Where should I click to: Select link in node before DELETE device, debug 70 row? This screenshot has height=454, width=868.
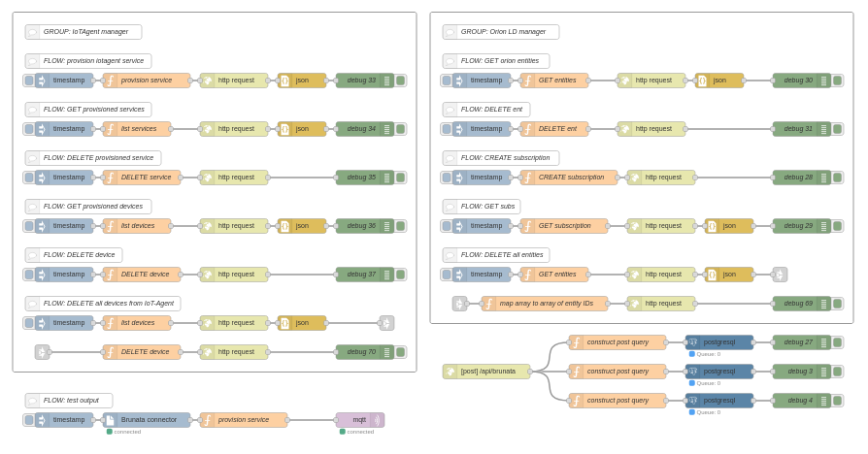coord(42,352)
